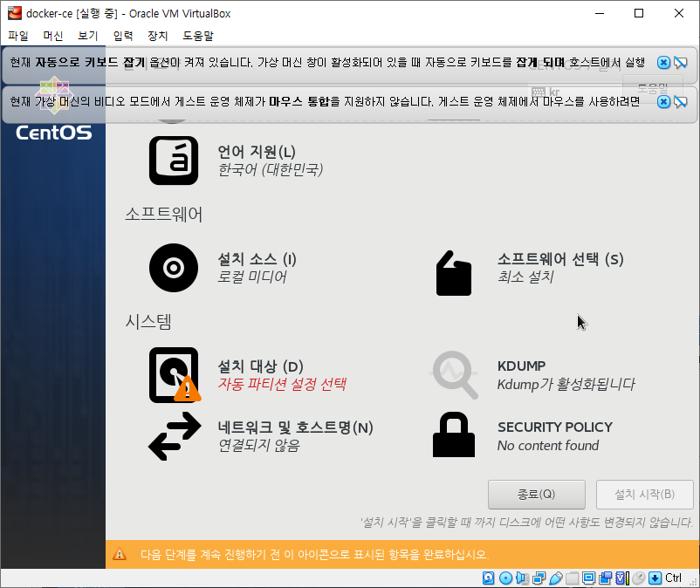700x588 pixels.
Task: Open the 언어 지원(L) language support icon
Action: [x=174, y=161]
